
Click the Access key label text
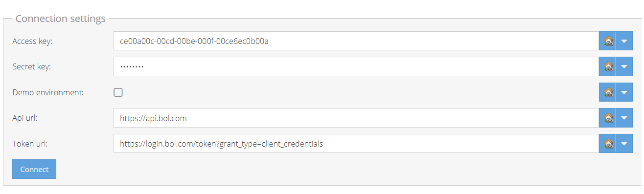click(32, 42)
